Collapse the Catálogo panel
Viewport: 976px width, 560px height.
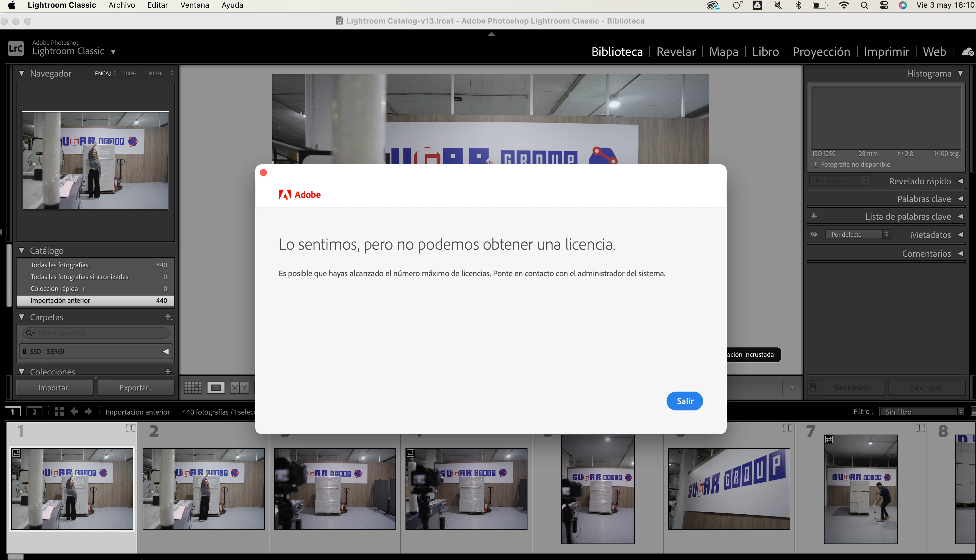point(22,250)
